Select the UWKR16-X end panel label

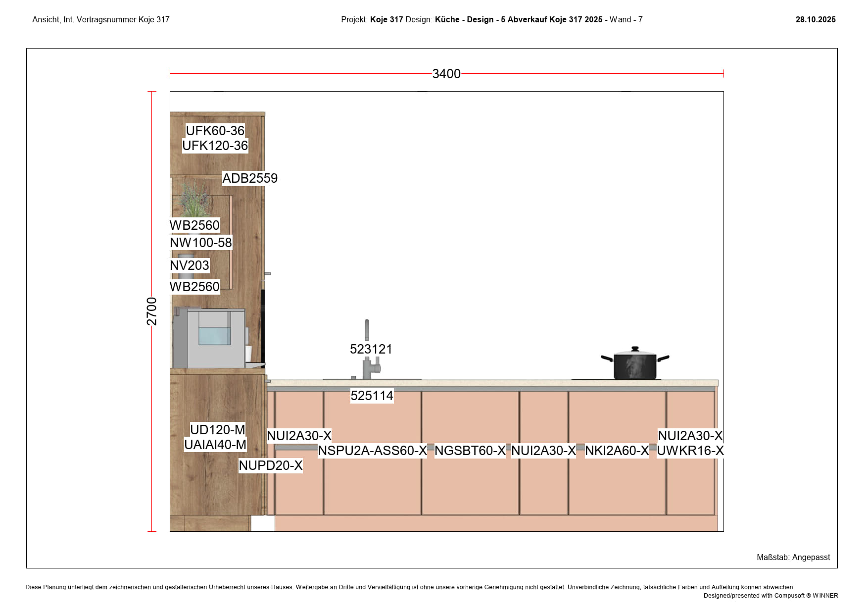point(690,451)
